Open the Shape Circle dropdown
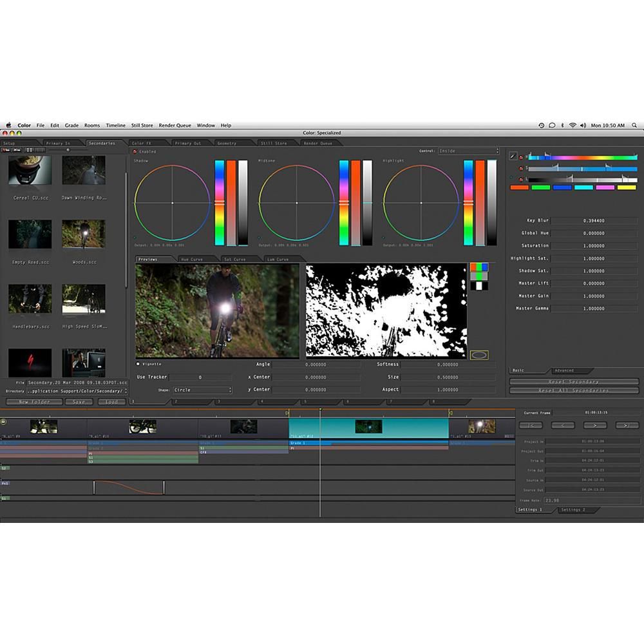This screenshot has height=644, width=644. coord(202,390)
